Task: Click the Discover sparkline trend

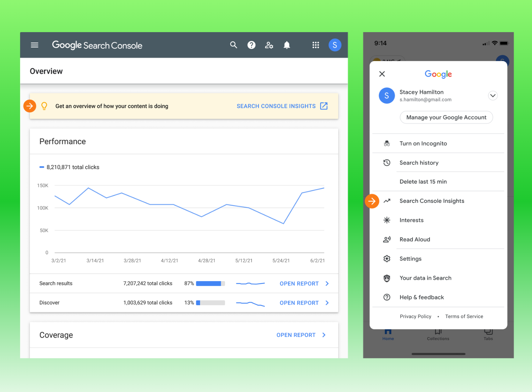Action: tap(250, 303)
